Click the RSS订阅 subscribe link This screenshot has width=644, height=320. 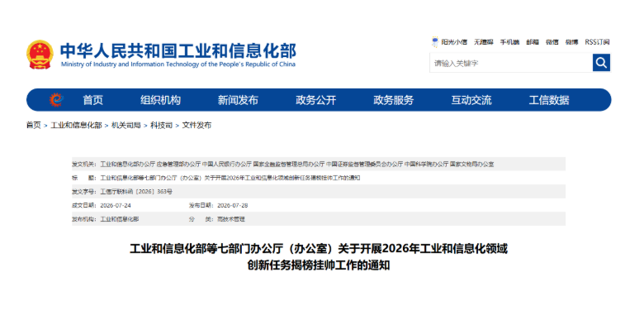[597, 42]
